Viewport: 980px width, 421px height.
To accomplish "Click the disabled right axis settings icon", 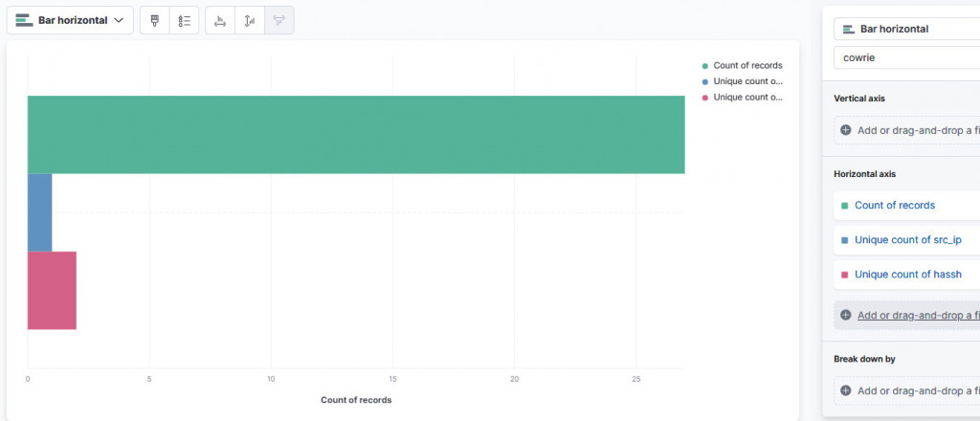I will pos(279,20).
